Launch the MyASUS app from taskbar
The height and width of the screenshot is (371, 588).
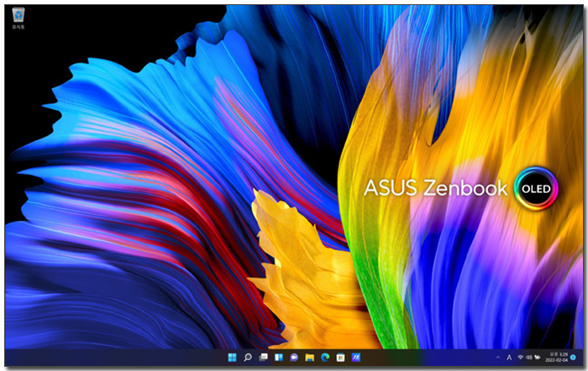coord(355,358)
